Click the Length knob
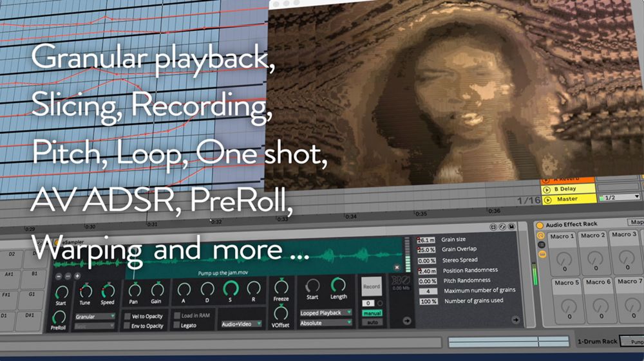The height and width of the screenshot is (361, 644). 338,284
